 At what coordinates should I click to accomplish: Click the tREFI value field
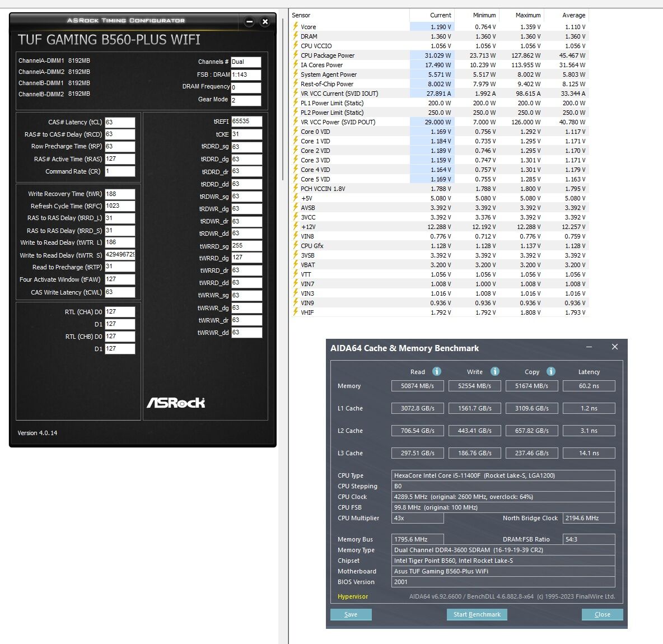click(x=247, y=122)
